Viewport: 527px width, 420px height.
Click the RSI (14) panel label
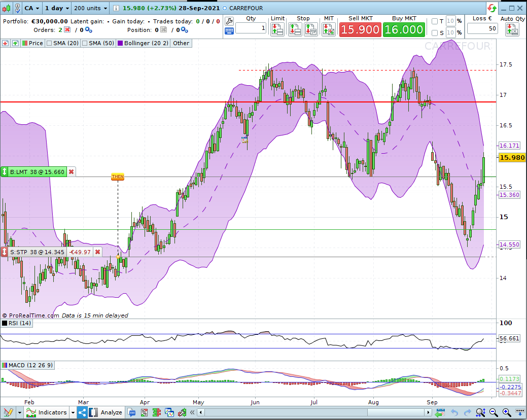click(x=16, y=323)
